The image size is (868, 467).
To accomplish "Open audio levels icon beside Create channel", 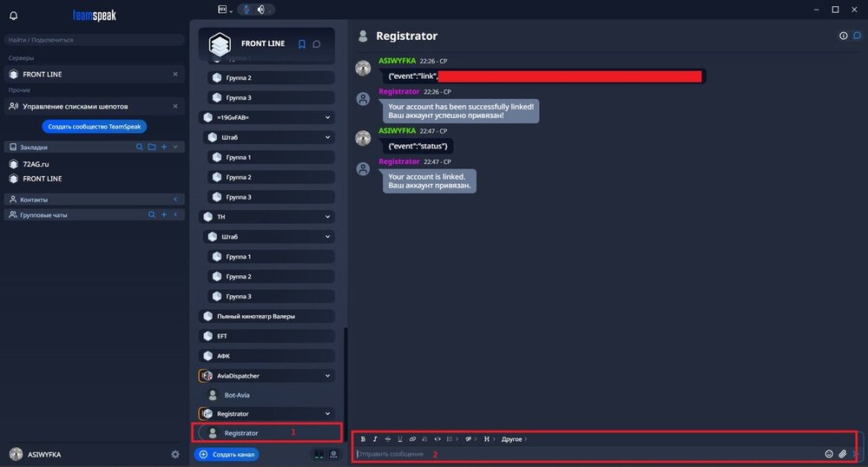I will pos(319,454).
